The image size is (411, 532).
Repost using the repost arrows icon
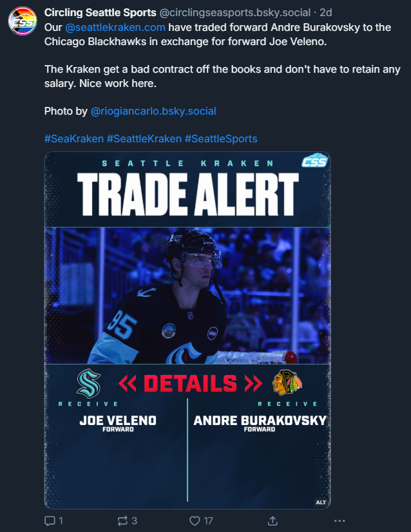pyautogui.click(x=127, y=521)
